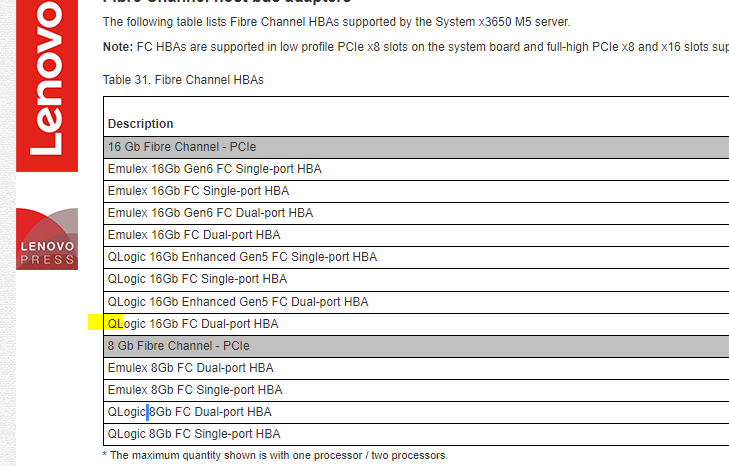Click the Table 31. Fibre Channel HBAs caption
Image resolution: width=729 pixels, height=466 pixels.
tap(183, 79)
